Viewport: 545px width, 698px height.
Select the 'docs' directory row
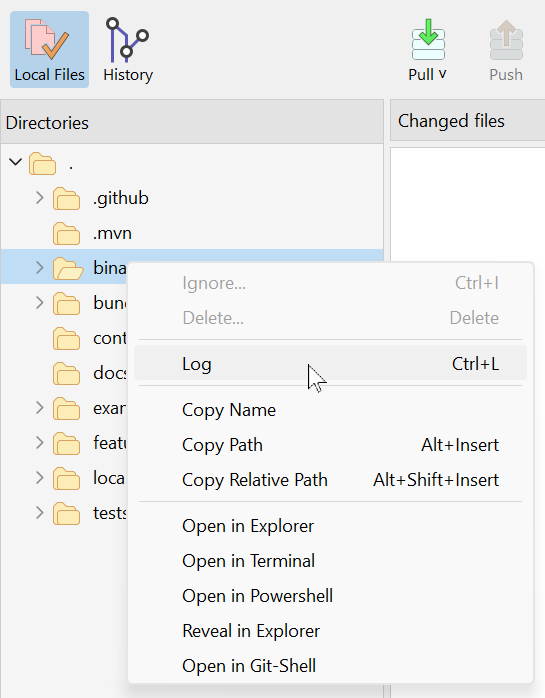[x=64, y=373]
